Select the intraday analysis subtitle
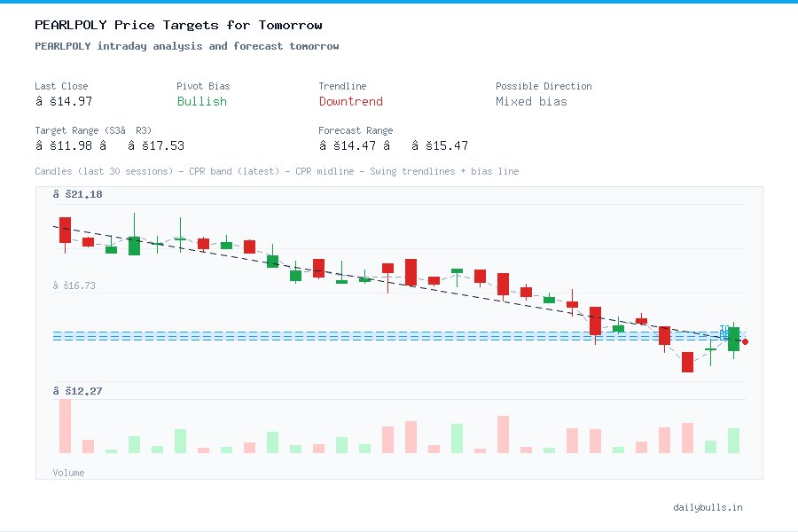Viewport: 798px width, 532px height. 186,45
